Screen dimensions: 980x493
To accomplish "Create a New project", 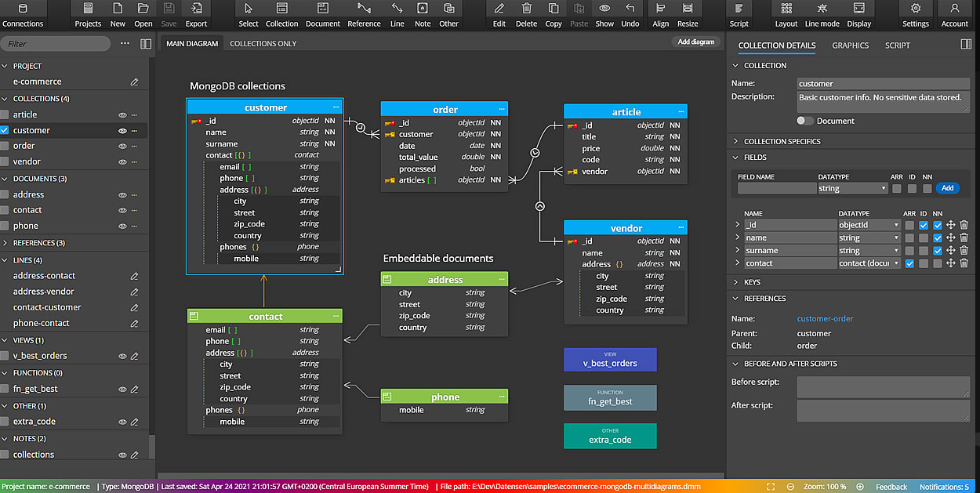I will click(x=118, y=15).
